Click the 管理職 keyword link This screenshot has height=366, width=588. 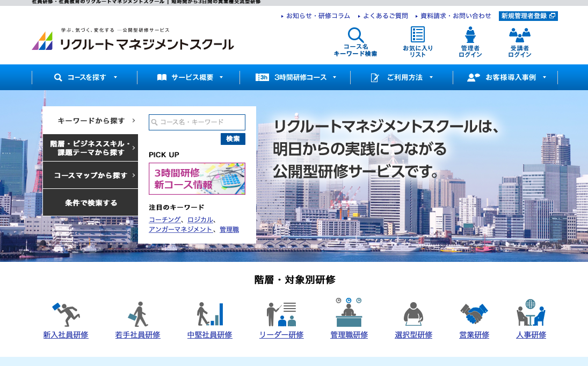(229, 230)
